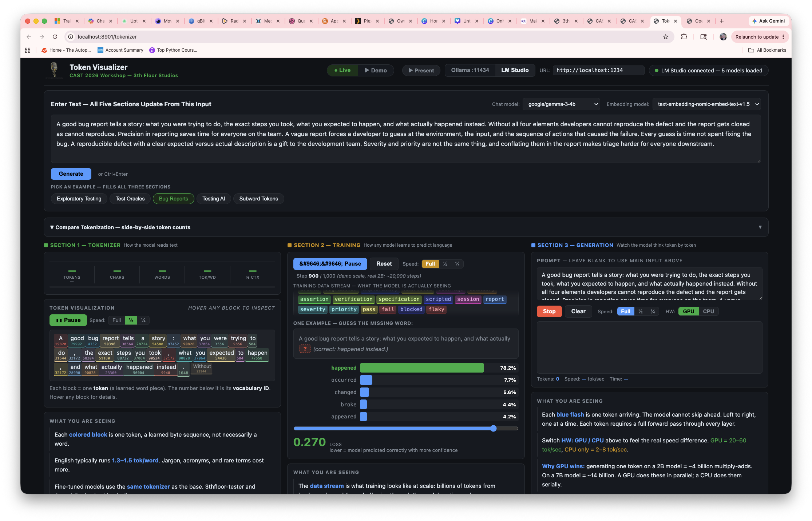Open Relaunch to update menu

(760, 37)
